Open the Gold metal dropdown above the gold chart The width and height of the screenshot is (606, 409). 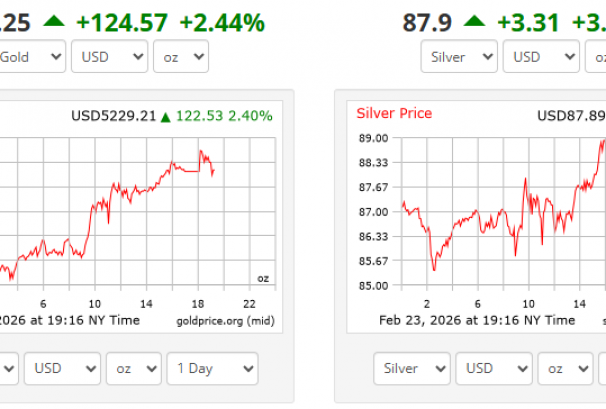[31, 57]
